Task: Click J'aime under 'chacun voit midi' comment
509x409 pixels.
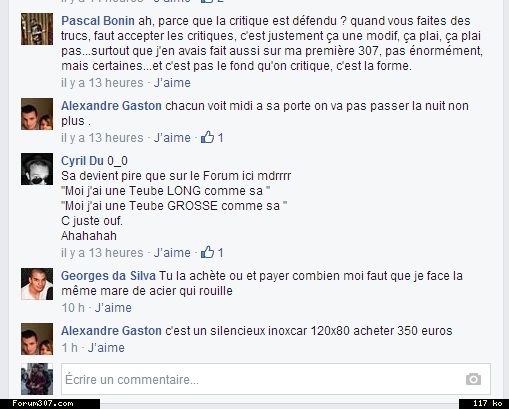Action: pyautogui.click(x=172, y=138)
